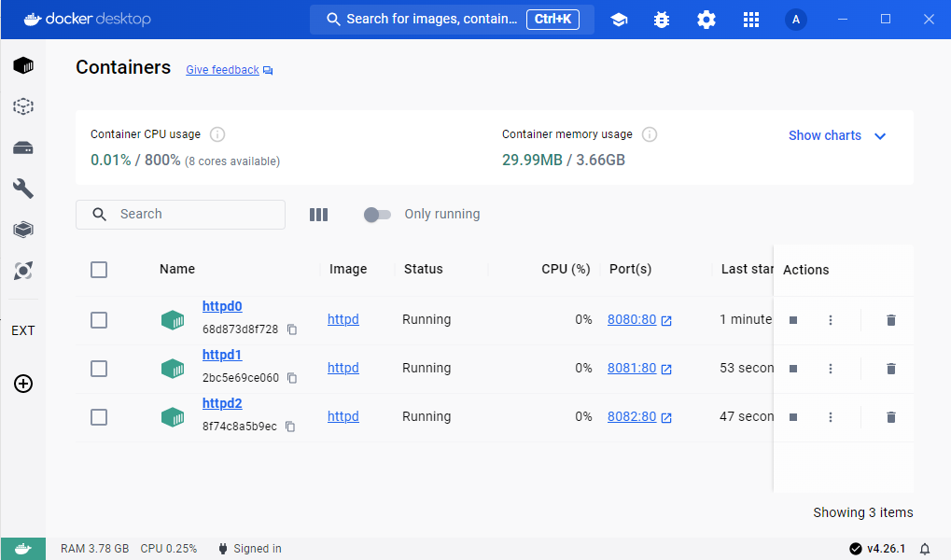Open the Images view in sidebar
951x560 pixels.
coord(23,106)
